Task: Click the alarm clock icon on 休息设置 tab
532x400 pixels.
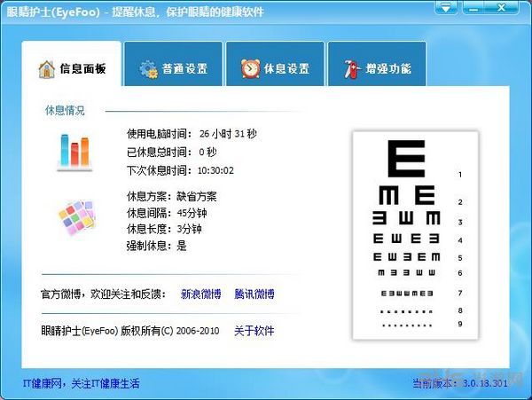Action: pyautogui.click(x=250, y=68)
